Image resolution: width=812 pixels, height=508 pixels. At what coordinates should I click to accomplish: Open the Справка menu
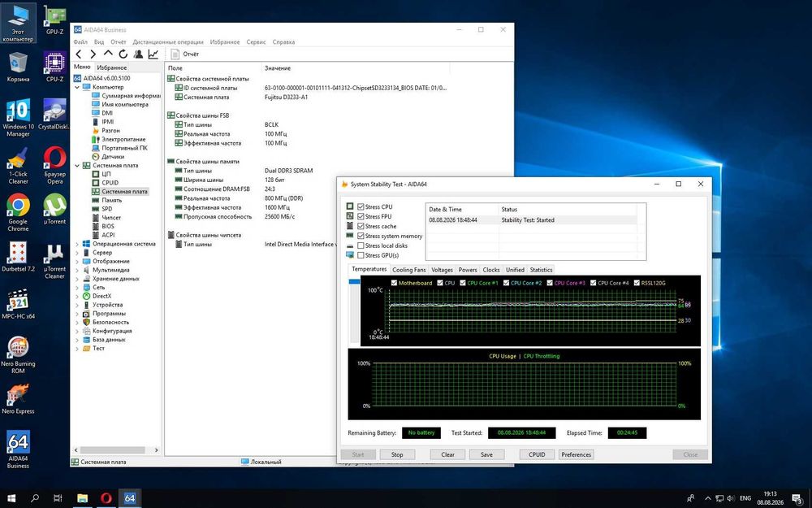click(x=283, y=42)
